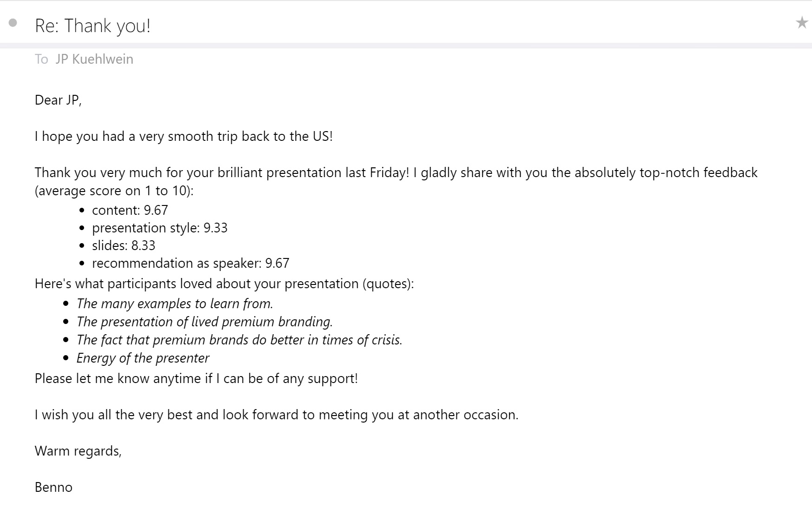Click the recommendation as speaker score

(x=190, y=263)
